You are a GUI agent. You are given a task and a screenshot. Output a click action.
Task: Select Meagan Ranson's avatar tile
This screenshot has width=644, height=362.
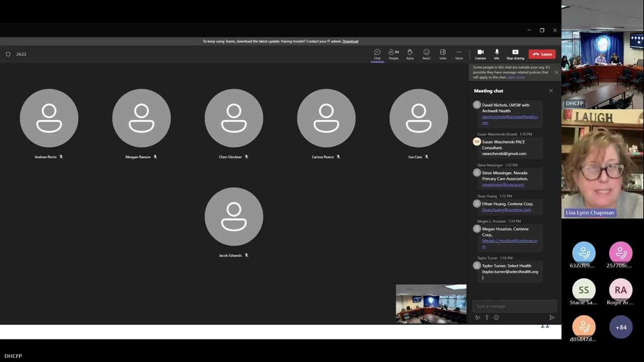click(x=141, y=119)
